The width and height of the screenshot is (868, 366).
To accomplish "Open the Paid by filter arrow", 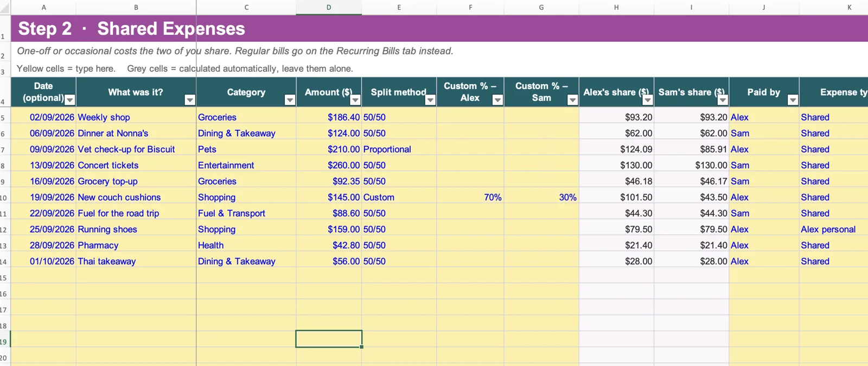I will click(793, 100).
